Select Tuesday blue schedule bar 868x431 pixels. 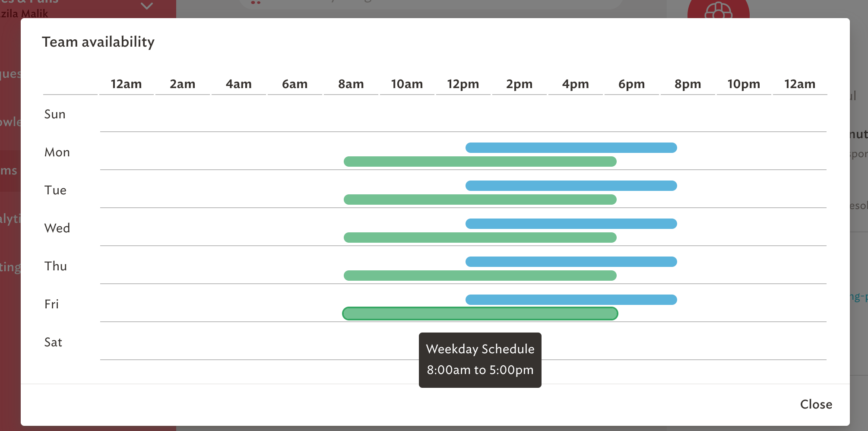click(x=571, y=186)
